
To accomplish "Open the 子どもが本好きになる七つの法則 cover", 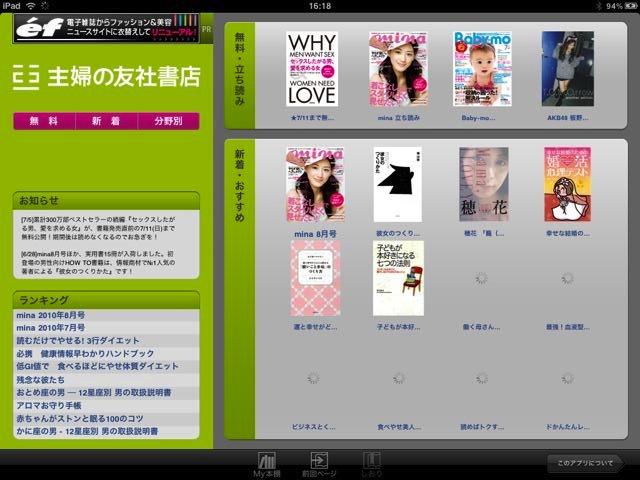I will tap(398, 278).
